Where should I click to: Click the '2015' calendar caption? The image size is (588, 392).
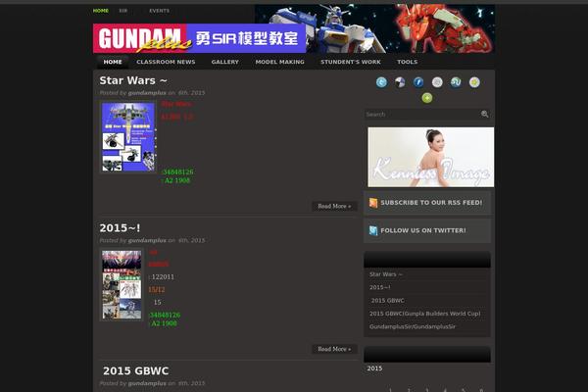point(374,368)
